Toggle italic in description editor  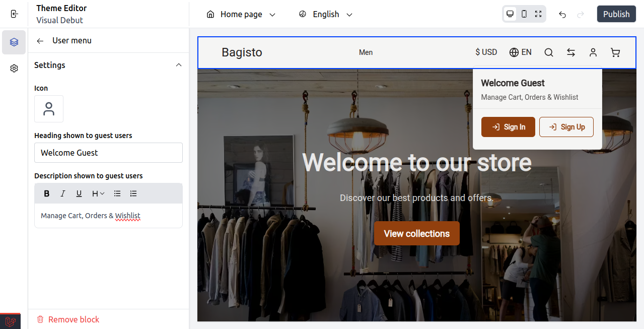tap(63, 193)
